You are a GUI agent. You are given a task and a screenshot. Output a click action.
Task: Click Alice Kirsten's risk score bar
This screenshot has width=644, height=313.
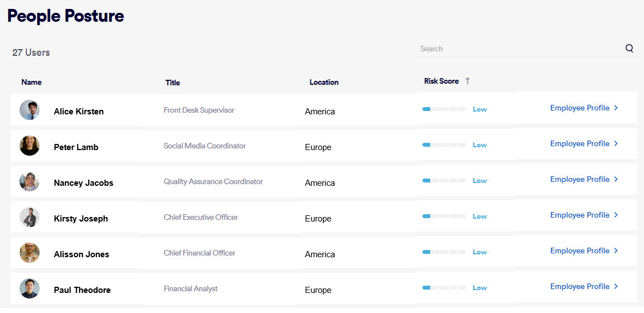[444, 109]
